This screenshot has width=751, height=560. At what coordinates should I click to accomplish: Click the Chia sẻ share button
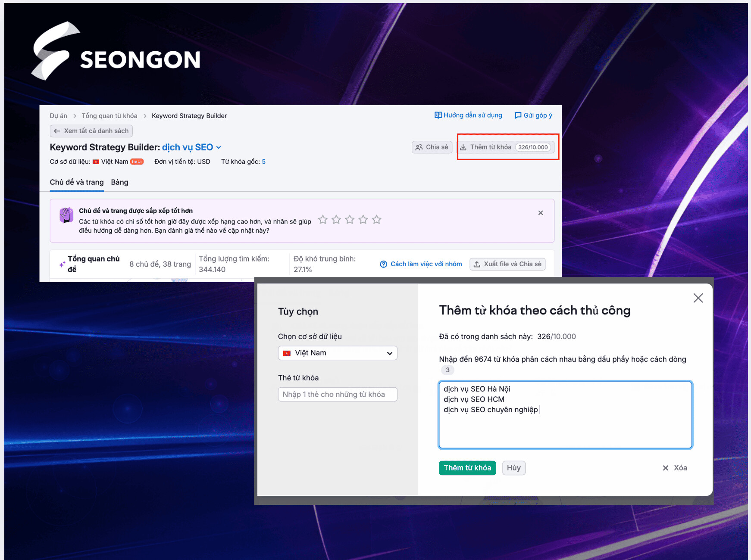pyautogui.click(x=432, y=147)
